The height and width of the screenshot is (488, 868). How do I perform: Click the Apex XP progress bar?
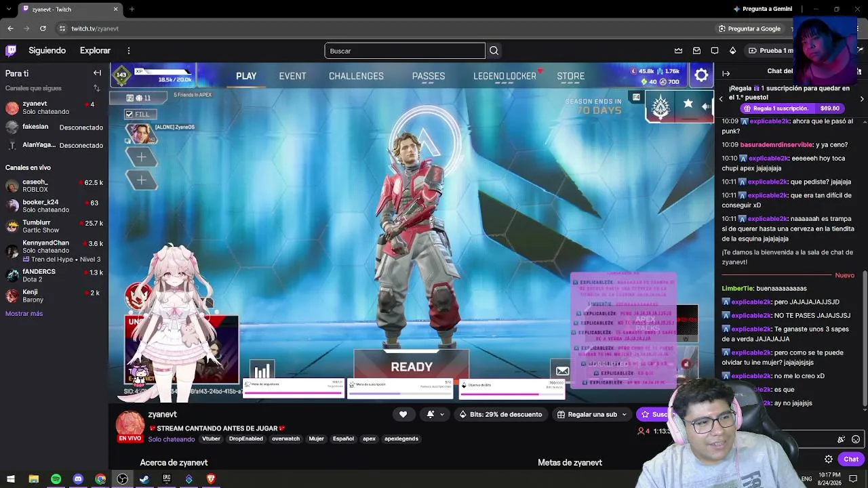(163, 71)
